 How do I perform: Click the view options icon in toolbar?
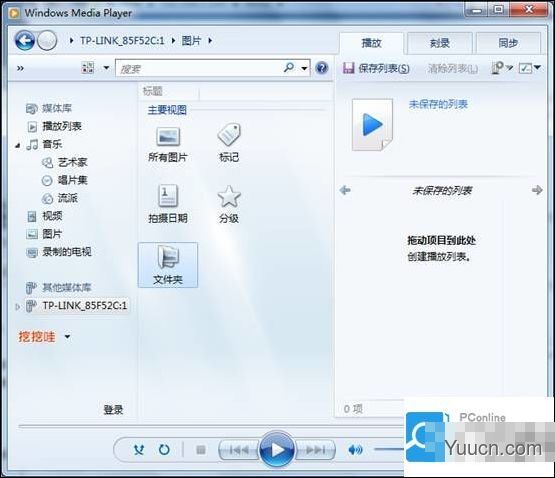tap(88, 68)
